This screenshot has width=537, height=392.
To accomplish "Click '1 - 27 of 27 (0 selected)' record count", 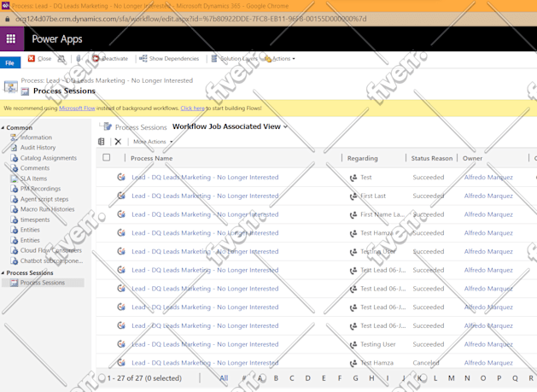I will 144,378.
